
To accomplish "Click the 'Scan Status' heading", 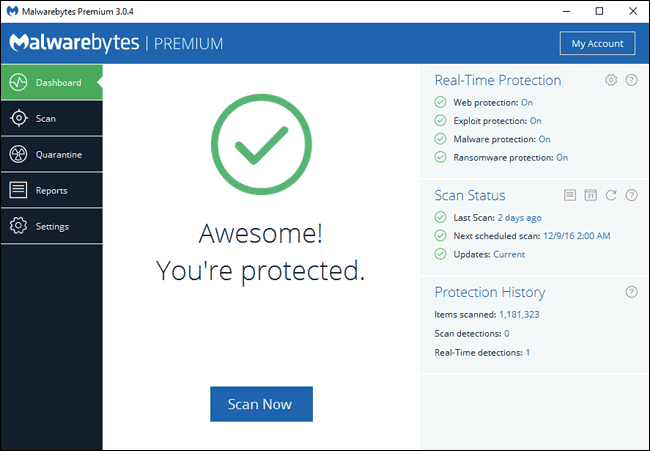I will 470,195.
